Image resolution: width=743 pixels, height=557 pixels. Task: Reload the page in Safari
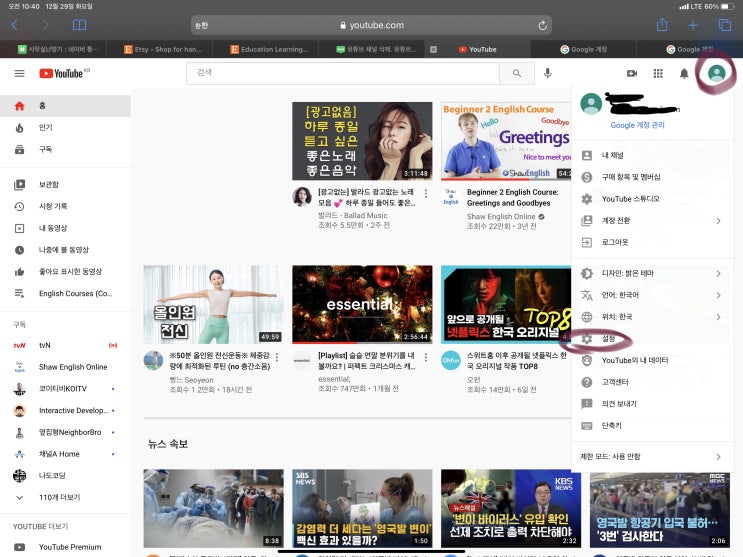(543, 25)
